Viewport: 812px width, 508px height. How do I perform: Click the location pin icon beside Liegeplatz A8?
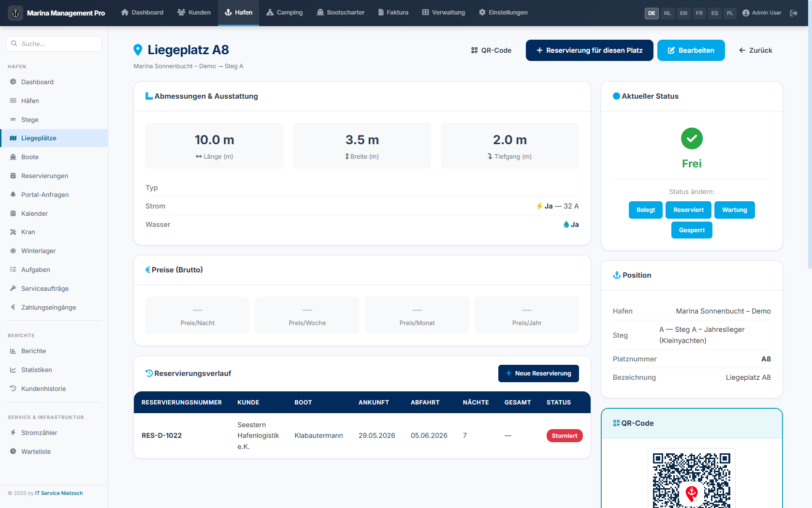point(138,50)
